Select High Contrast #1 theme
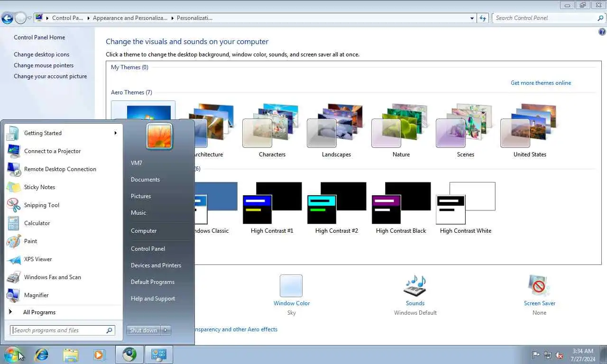The width and height of the screenshot is (607, 364). tap(272, 208)
